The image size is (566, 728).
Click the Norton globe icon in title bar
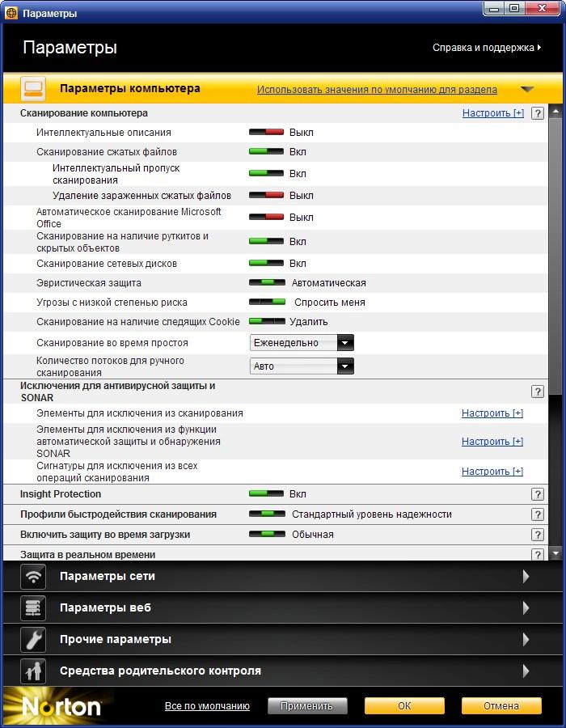point(11,13)
